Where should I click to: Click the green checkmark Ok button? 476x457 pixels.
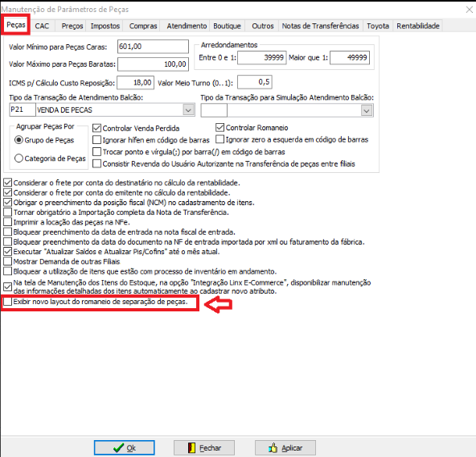click(124, 447)
